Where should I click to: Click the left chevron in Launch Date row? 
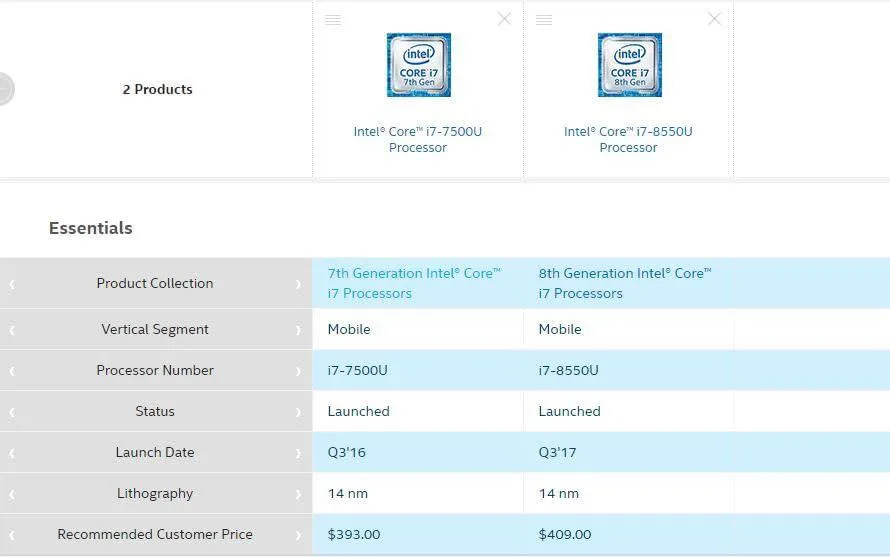(x=12, y=453)
